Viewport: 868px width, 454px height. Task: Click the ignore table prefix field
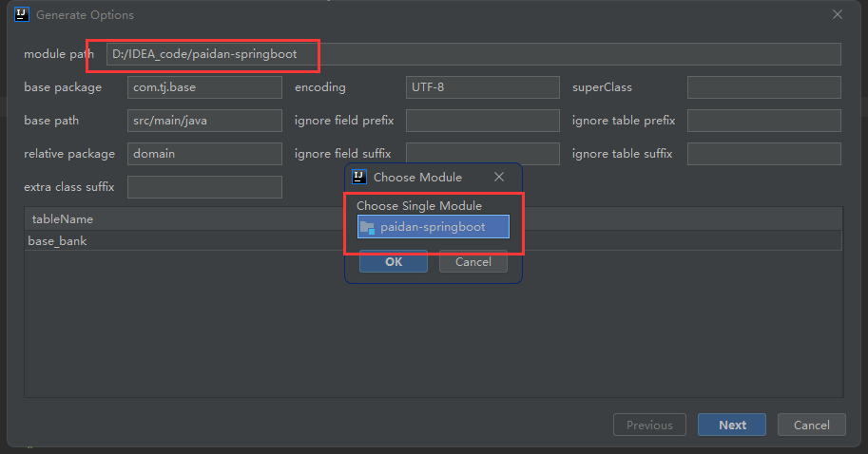point(763,121)
